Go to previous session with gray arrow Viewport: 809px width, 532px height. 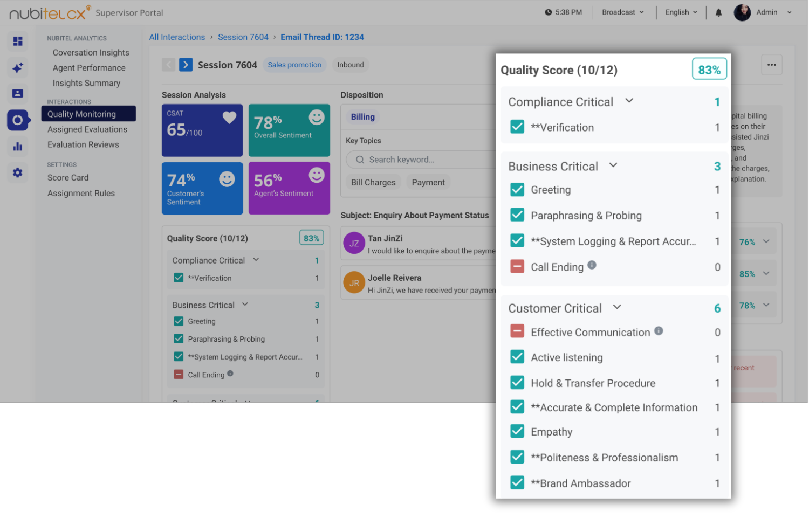pyautogui.click(x=169, y=65)
